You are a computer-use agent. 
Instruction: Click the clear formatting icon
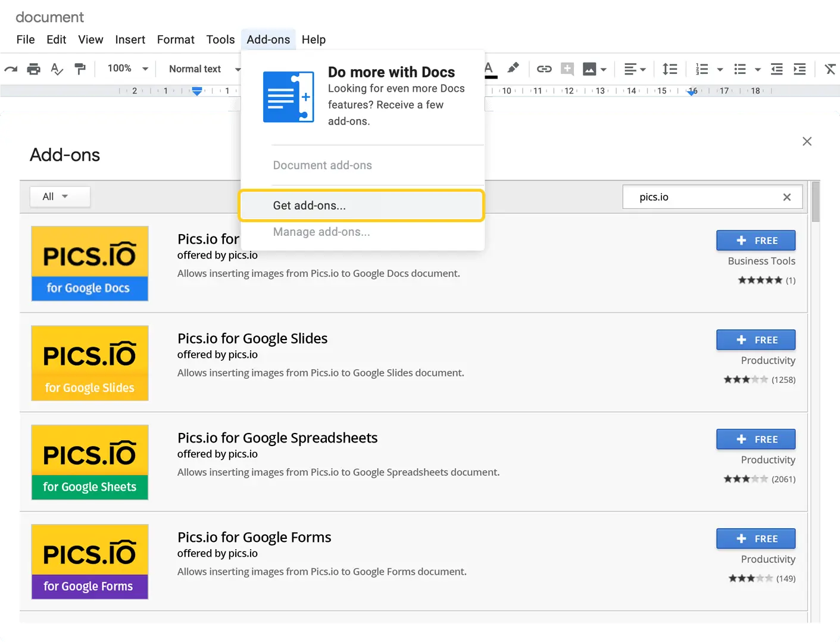tap(830, 69)
